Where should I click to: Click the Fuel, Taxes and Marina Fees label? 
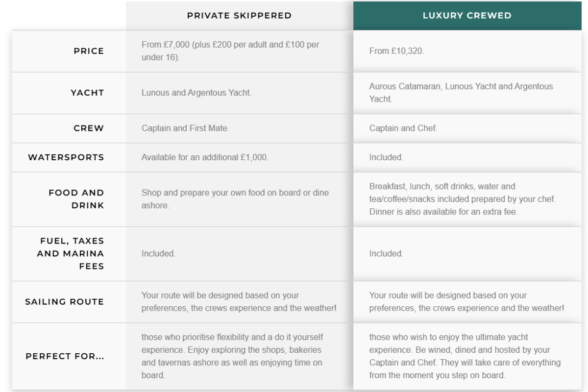click(x=71, y=253)
